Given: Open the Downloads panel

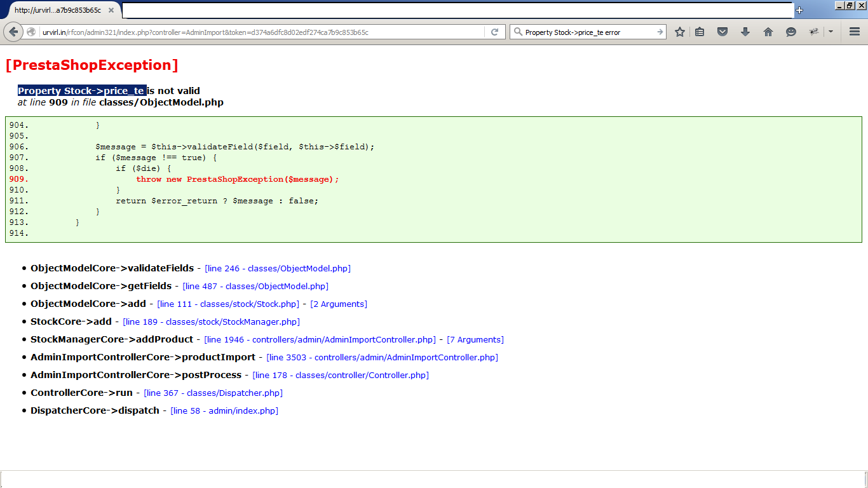Looking at the screenshot, I should point(745,32).
